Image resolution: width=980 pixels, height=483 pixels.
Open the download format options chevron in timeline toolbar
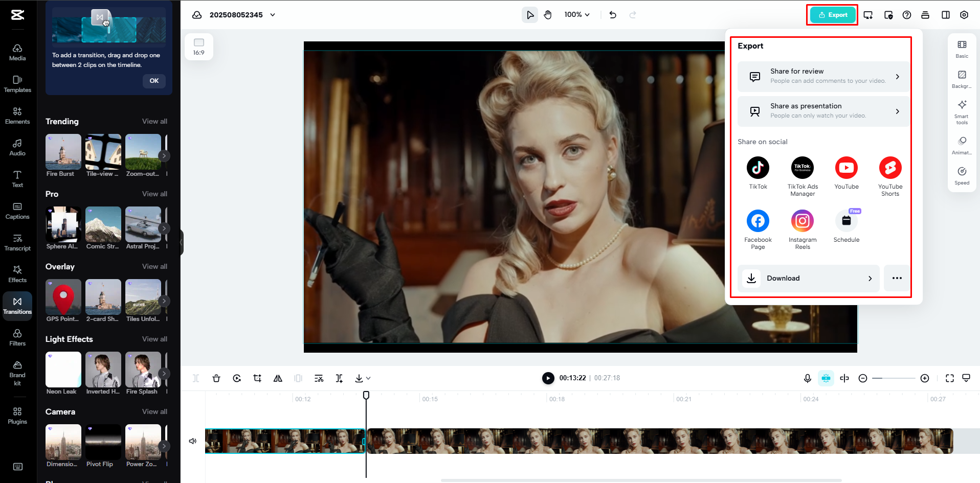pos(369,378)
